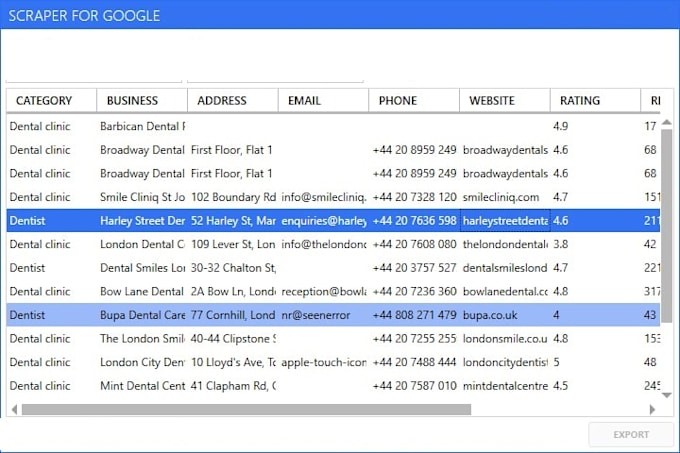Viewport: 680px width, 453px height.
Task: Sort by CATEGORY column header
Action: point(52,101)
